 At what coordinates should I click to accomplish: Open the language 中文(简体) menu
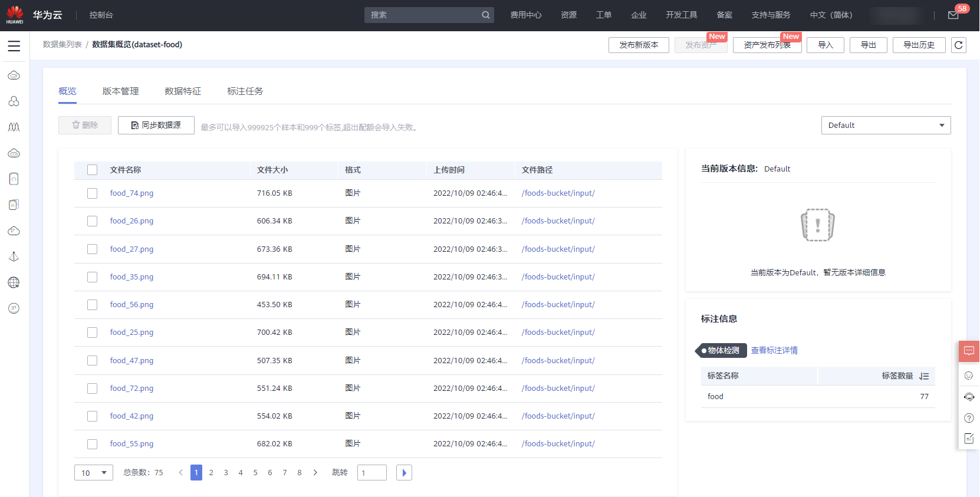click(x=831, y=15)
